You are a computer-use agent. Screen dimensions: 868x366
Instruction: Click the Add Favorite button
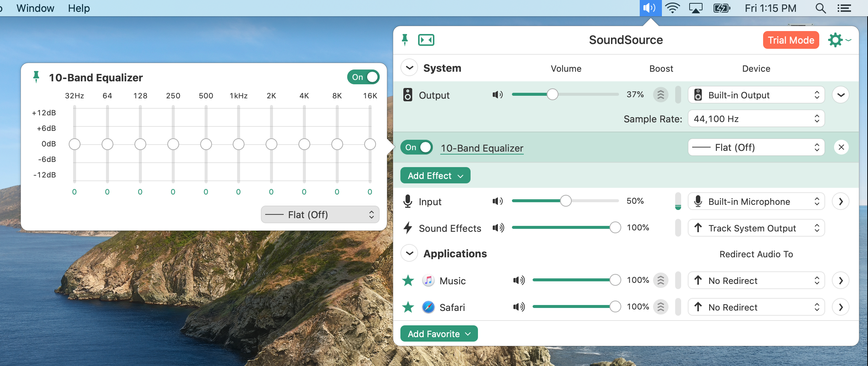point(439,333)
